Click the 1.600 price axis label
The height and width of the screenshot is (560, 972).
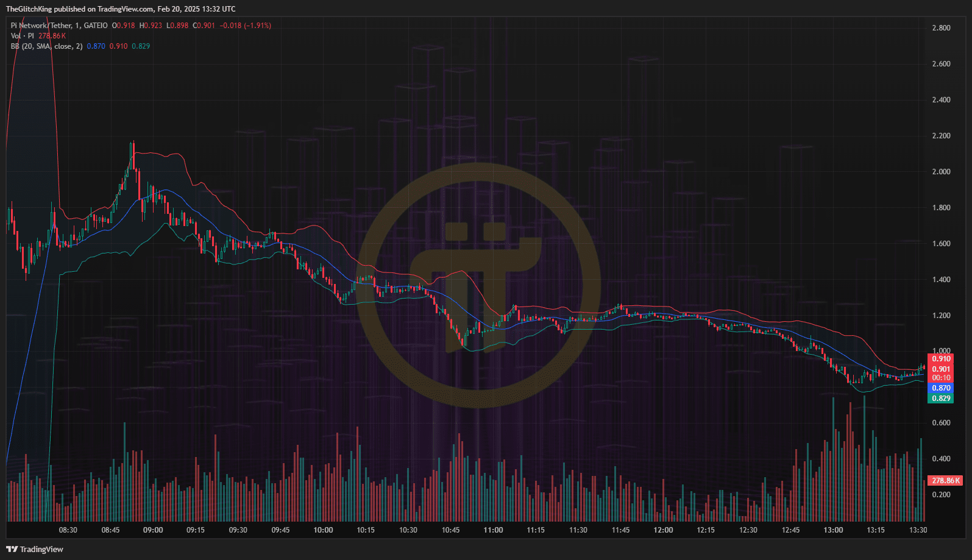[941, 244]
